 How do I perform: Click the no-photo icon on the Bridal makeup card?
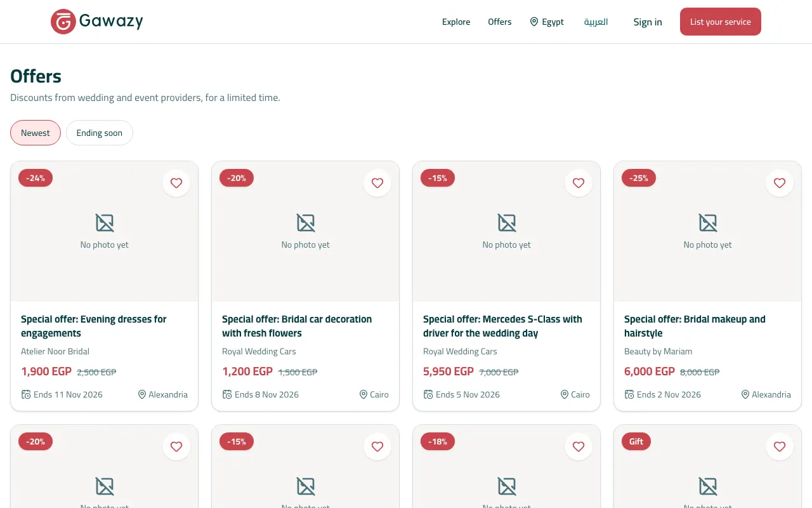point(708,223)
